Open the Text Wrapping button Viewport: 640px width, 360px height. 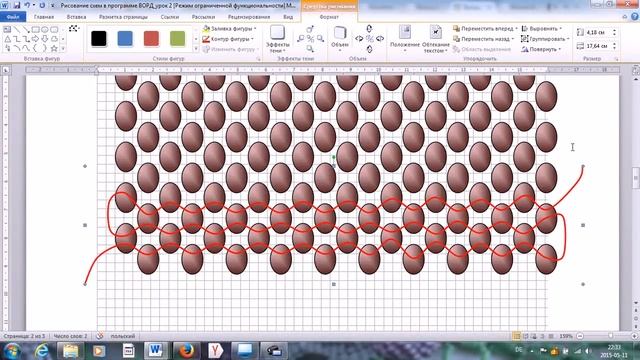coord(436,39)
